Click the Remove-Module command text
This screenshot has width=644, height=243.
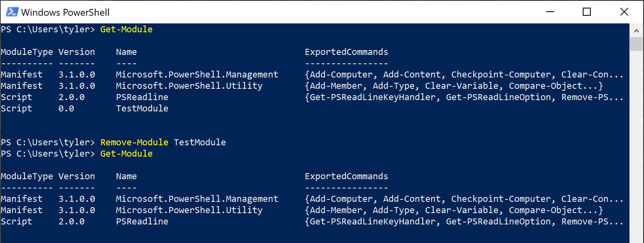134,142
